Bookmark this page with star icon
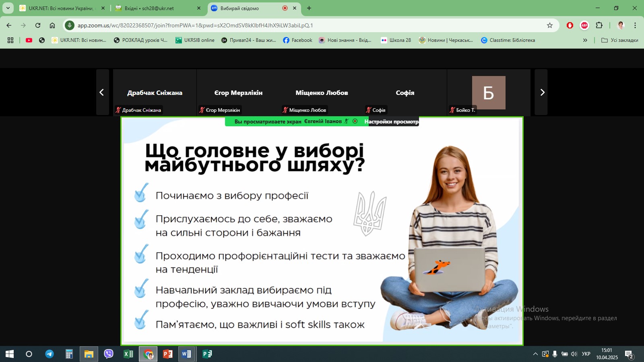The width and height of the screenshot is (644, 362). pos(550,25)
